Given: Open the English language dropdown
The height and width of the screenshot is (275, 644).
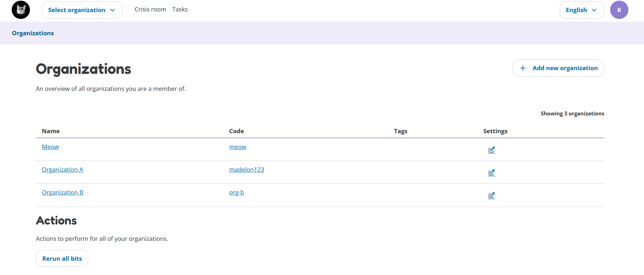Looking at the screenshot, I should click(582, 10).
